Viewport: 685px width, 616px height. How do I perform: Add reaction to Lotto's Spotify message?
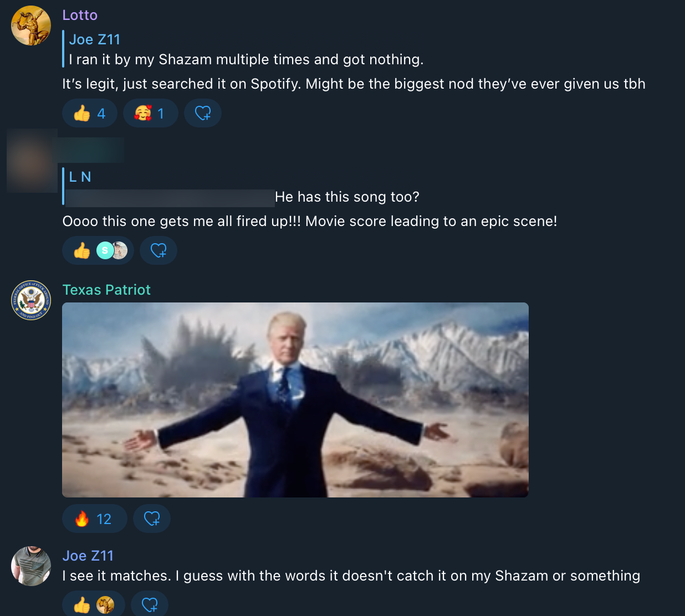(203, 114)
